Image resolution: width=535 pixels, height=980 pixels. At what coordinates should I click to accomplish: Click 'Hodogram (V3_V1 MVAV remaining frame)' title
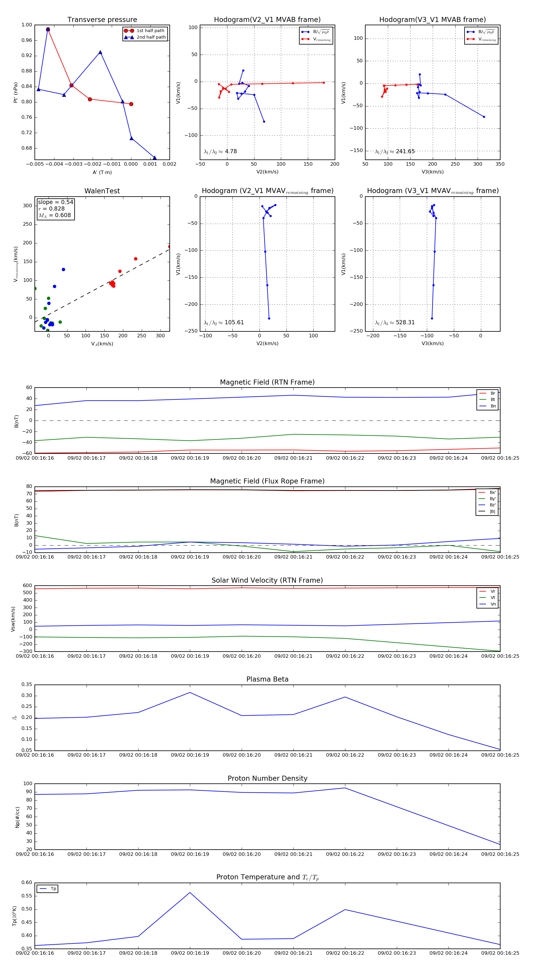pyautogui.click(x=432, y=191)
